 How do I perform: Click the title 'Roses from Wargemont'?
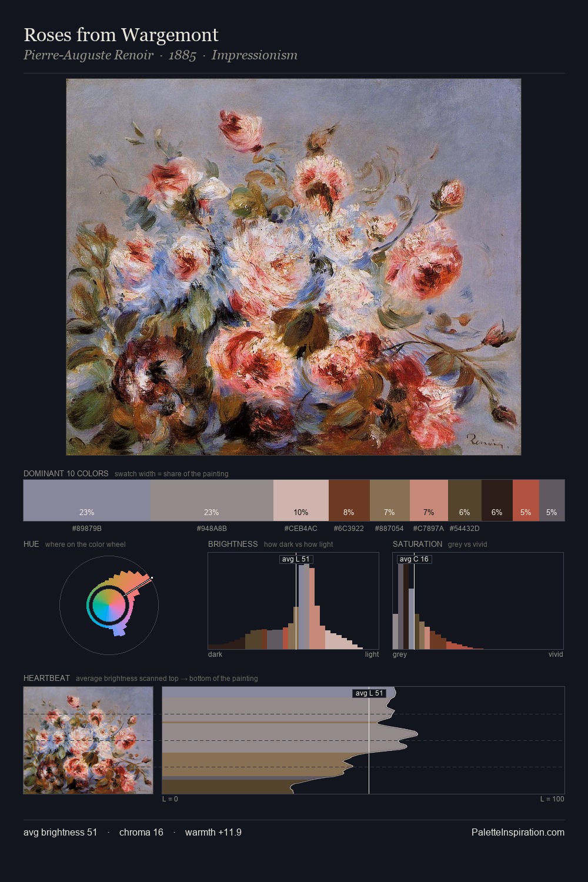121,35
